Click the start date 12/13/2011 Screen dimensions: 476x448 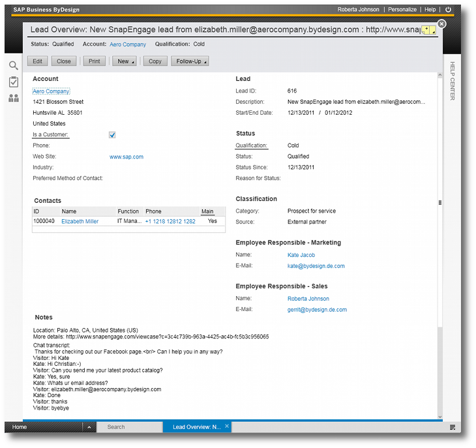tap(301, 113)
